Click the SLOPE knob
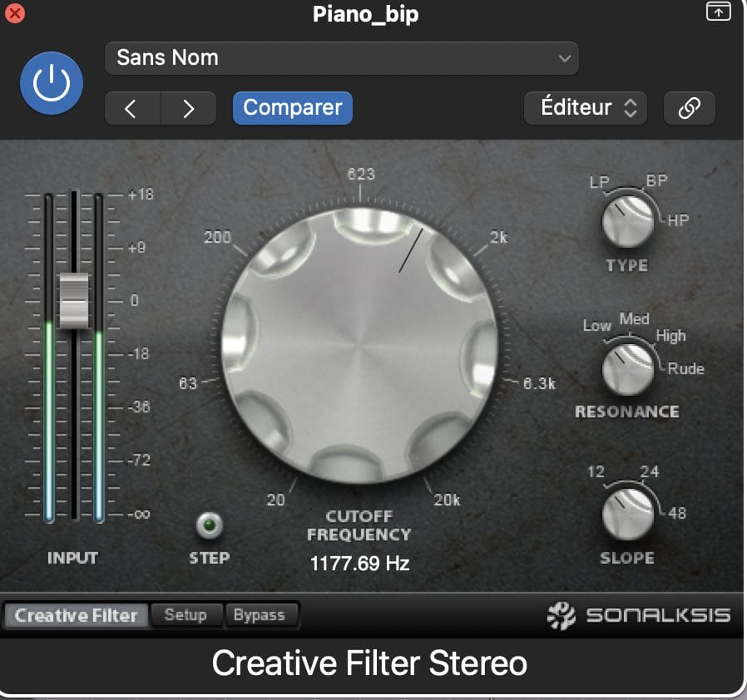This screenshot has height=700, width=747. pyautogui.click(x=626, y=511)
